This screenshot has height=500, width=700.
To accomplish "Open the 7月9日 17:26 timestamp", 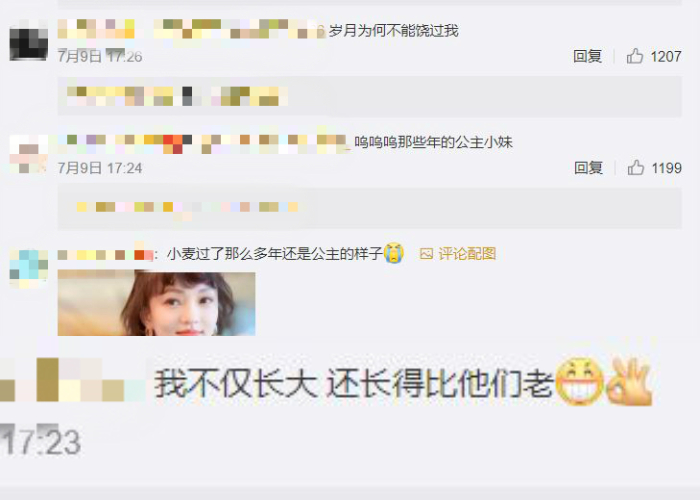I will (x=100, y=56).
